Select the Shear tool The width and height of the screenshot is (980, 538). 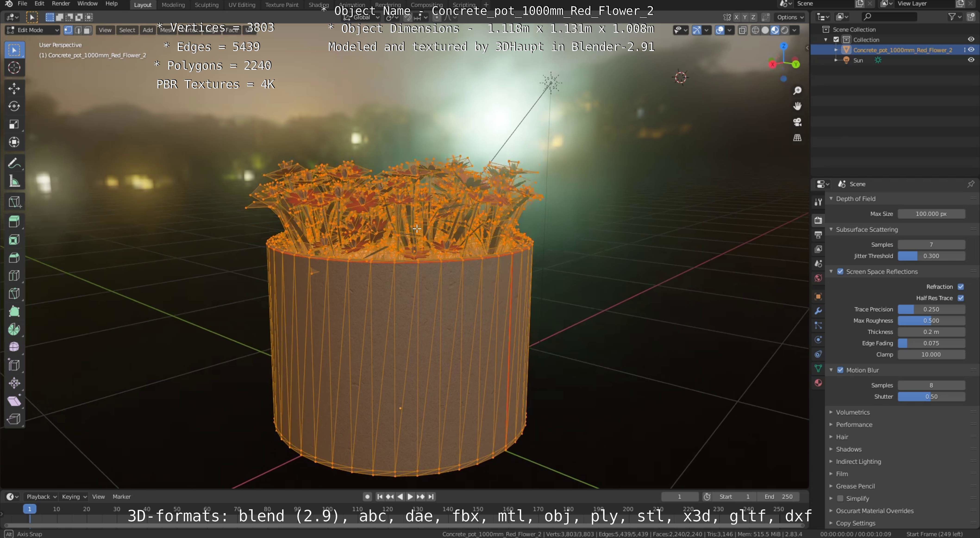pyautogui.click(x=14, y=401)
